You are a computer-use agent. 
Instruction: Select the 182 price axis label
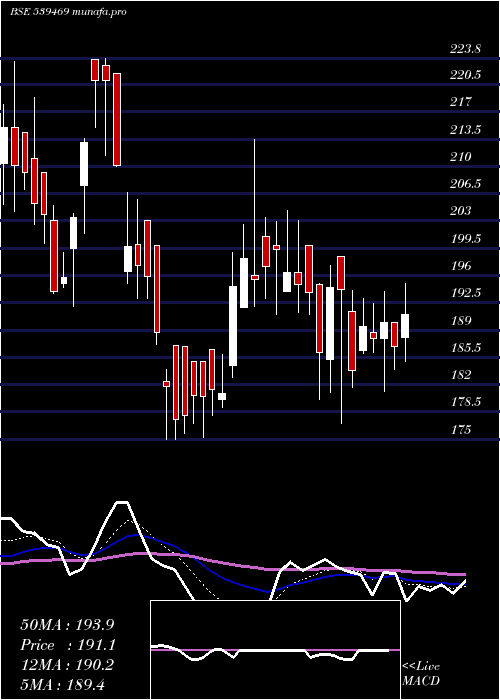(x=460, y=375)
